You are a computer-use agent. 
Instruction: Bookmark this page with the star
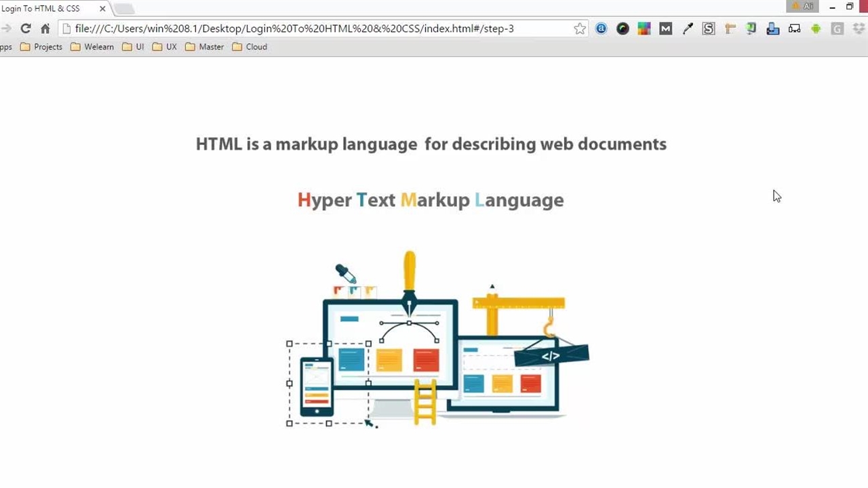pos(580,28)
